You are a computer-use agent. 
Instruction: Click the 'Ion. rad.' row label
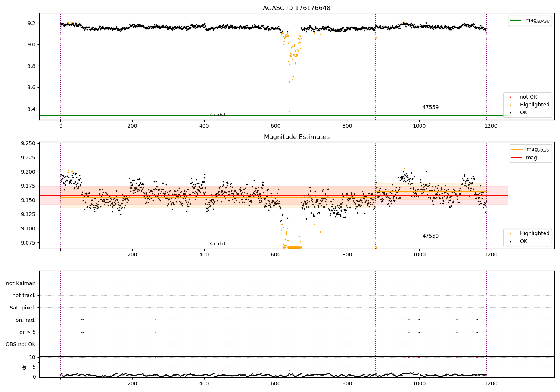[x=25, y=320]
